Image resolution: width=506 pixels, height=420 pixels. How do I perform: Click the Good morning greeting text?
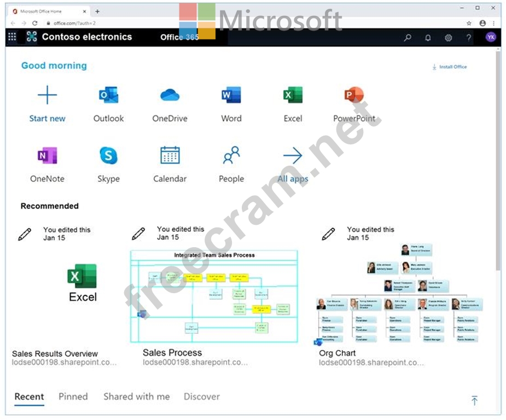(x=54, y=66)
